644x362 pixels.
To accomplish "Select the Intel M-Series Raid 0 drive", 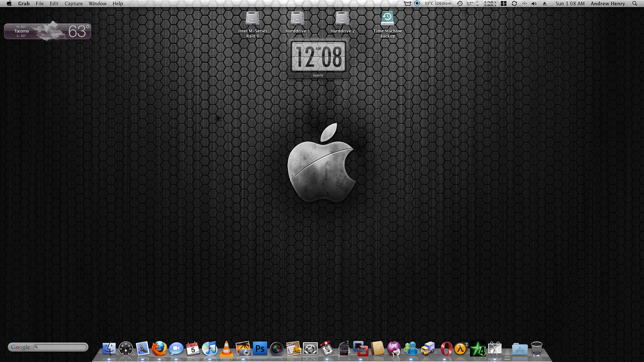I will click(253, 25).
